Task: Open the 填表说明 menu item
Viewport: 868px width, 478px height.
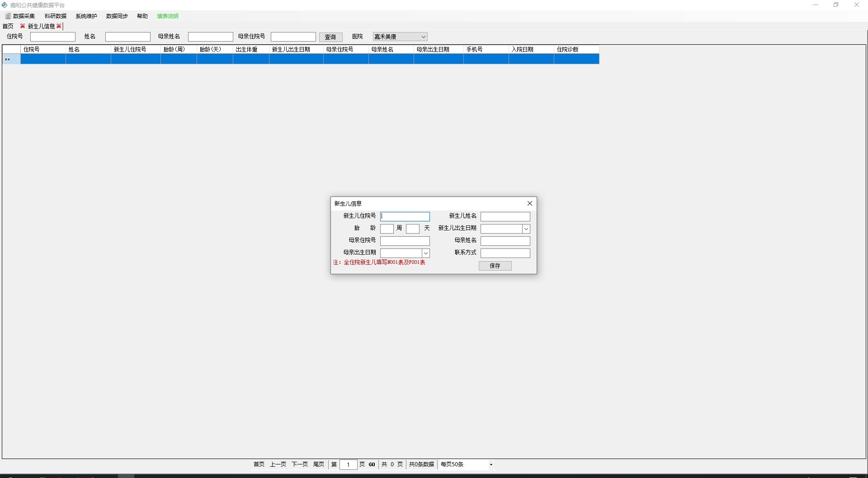Action: (x=167, y=16)
